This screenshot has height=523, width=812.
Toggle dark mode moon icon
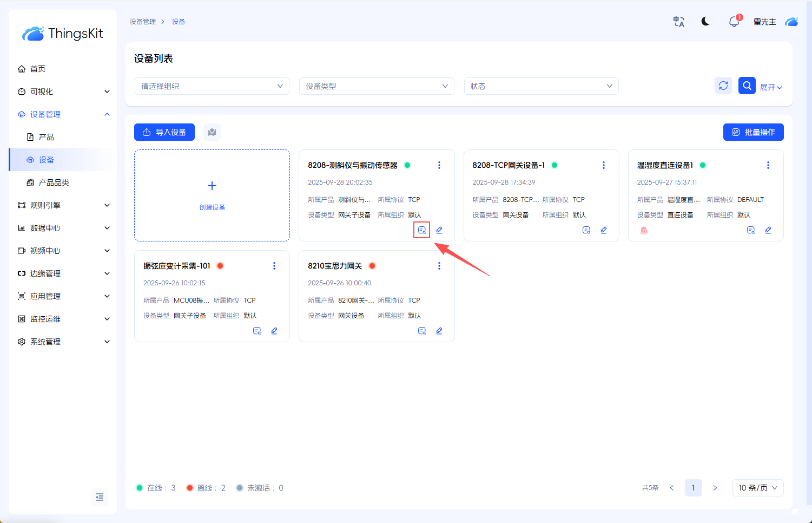tap(705, 22)
